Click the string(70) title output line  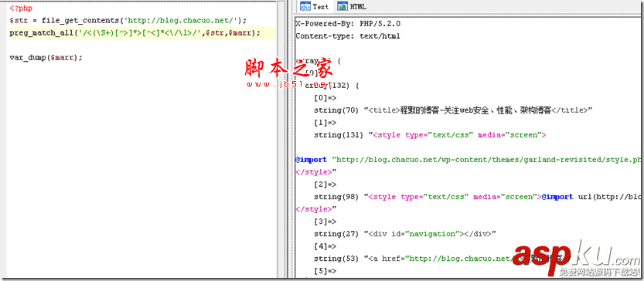pyautogui.click(x=453, y=110)
